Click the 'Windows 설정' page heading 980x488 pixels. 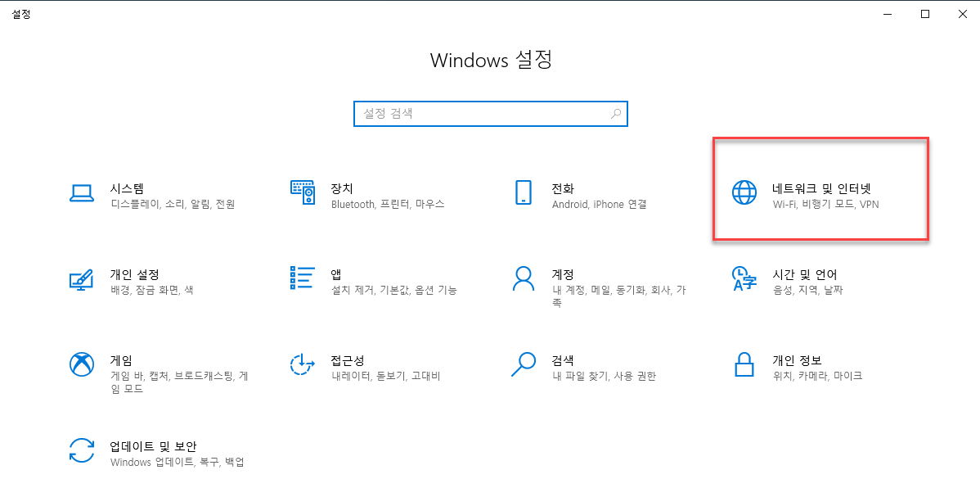click(x=492, y=60)
